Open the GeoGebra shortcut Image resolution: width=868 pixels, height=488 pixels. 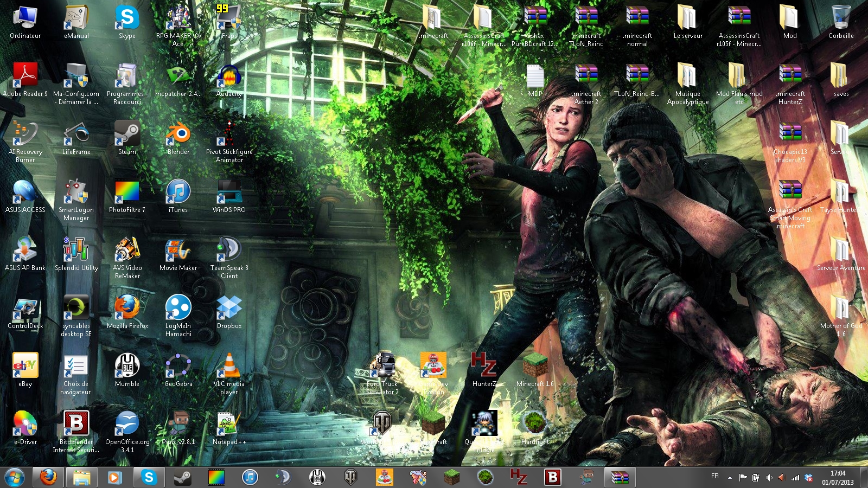178,370
